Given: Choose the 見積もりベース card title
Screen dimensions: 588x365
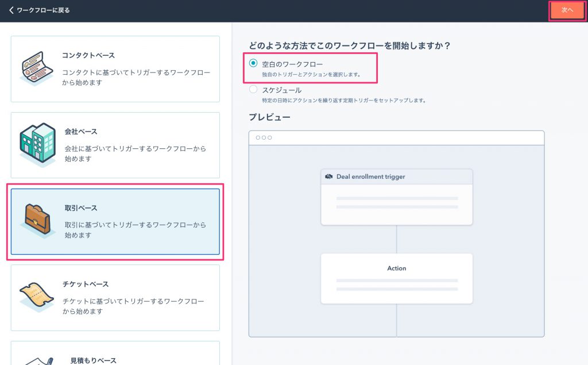Looking at the screenshot, I should click(x=94, y=360).
